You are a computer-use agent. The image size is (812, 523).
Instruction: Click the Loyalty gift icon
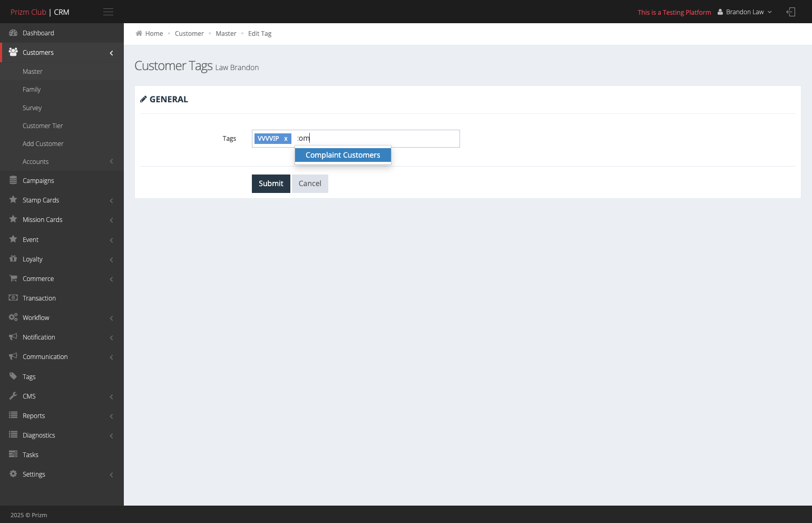coord(13,259)
